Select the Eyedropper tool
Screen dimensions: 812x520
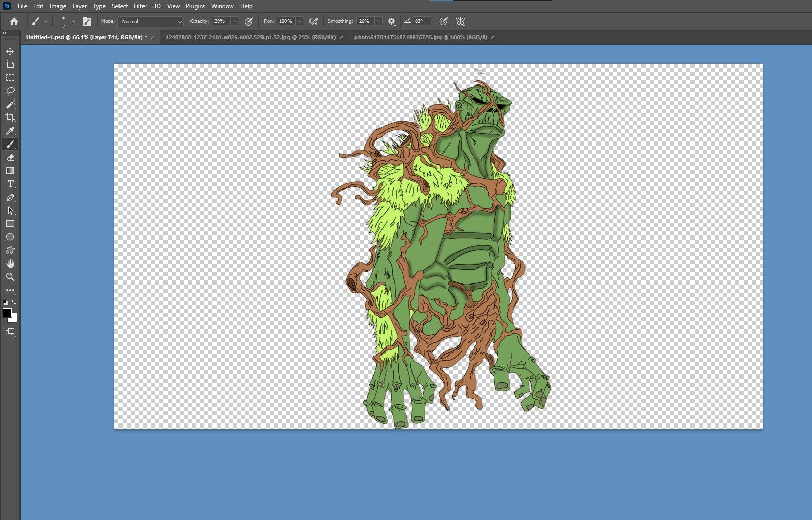coord(10,131)
